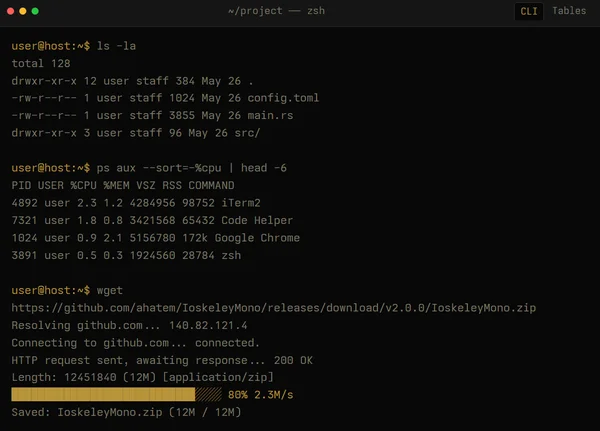The height and width of the screenshot is (431, 600).
Task: Click the user@host prompt before wget
Action: click(x=51, y=291)
